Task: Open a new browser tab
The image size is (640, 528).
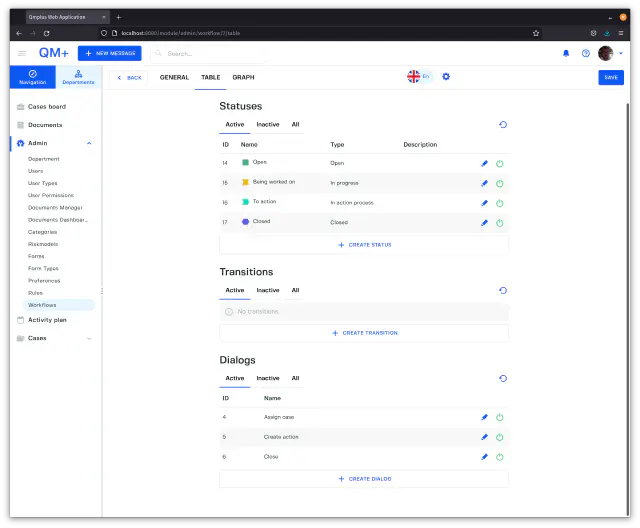Action: pos(118,17)
